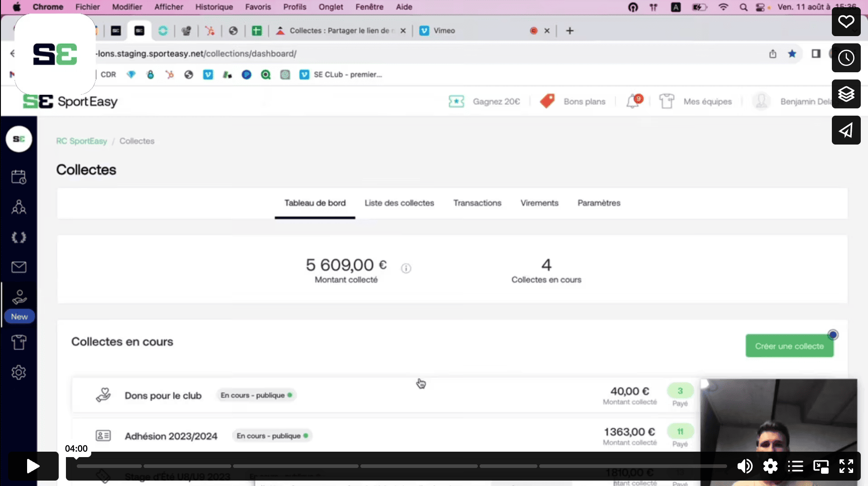The width and height of the screenshot is (868, 486).
Task: Open video settings gear icon
Action: (x=770, y=466)
